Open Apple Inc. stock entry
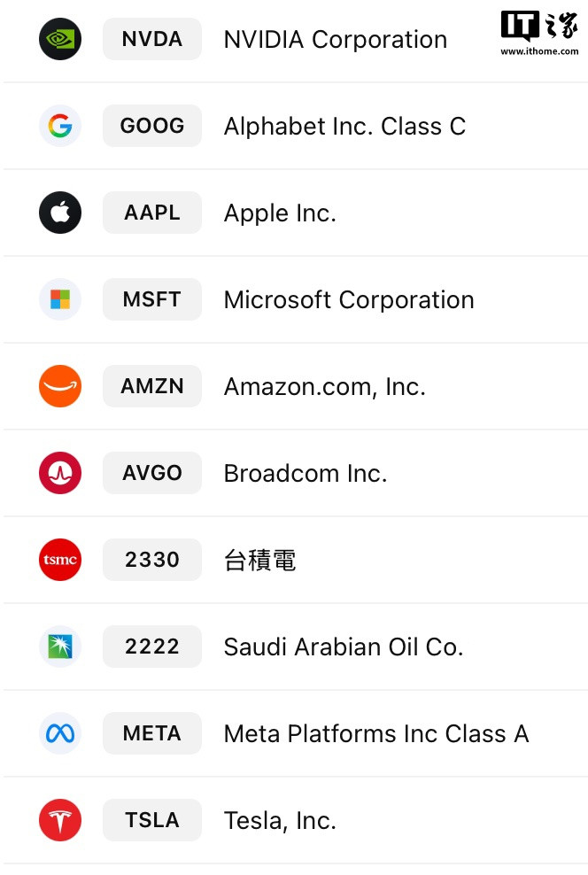The width and height of the screenshot is (588, 875). tap(280, 213)
